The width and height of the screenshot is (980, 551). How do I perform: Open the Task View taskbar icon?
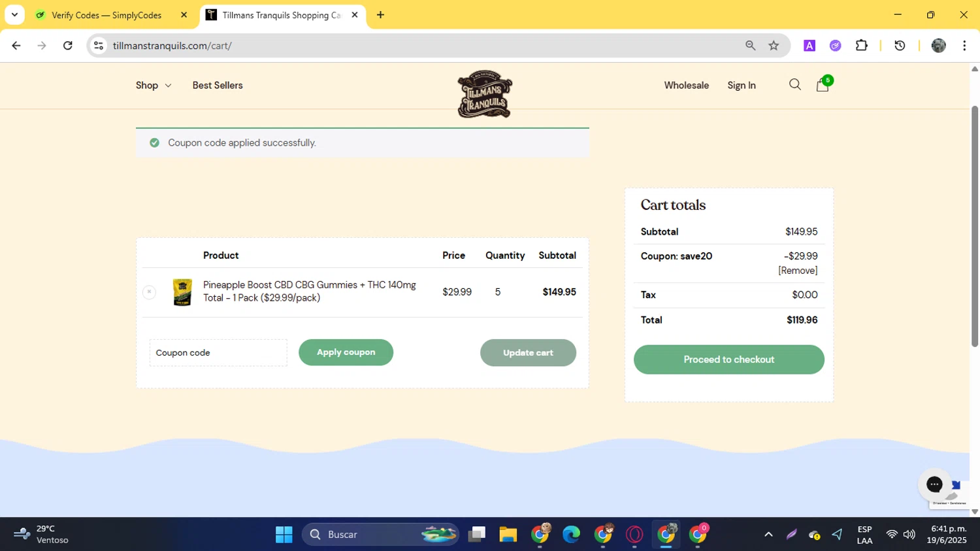(x=477, y=535)
